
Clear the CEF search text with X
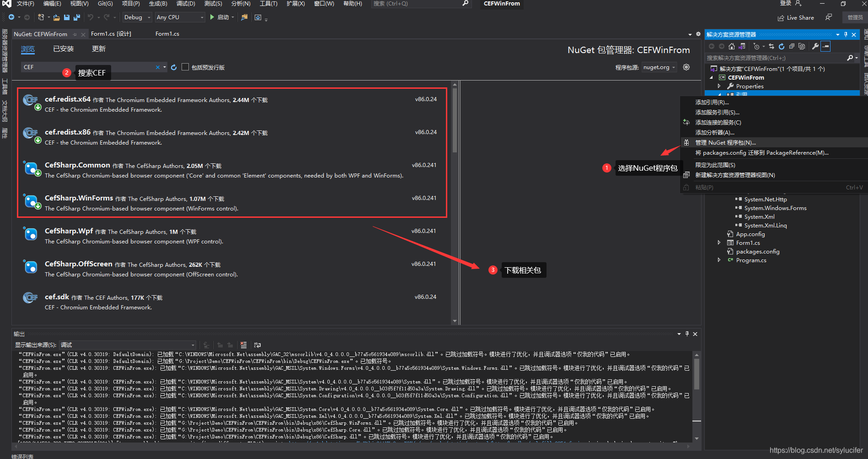click(158, 67)
